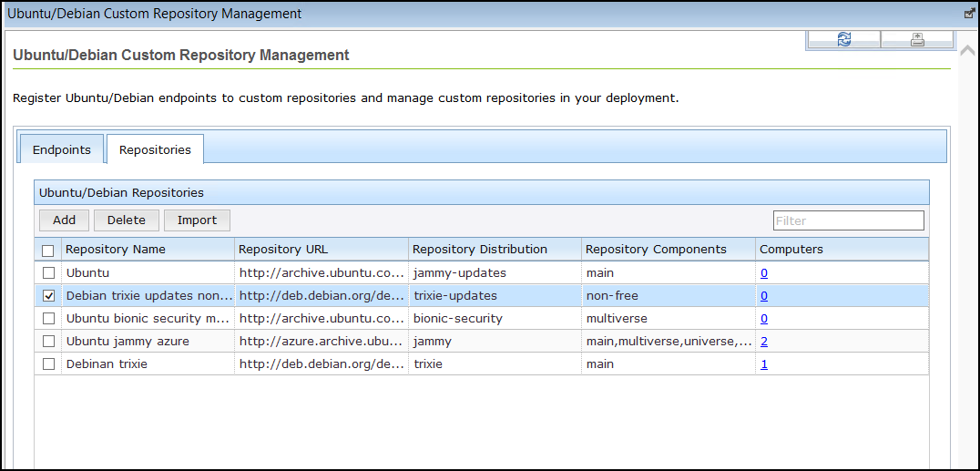Select the 'Debinan trixie' name cell
This screenshot has width=980, height=471.
pos(148,364)
